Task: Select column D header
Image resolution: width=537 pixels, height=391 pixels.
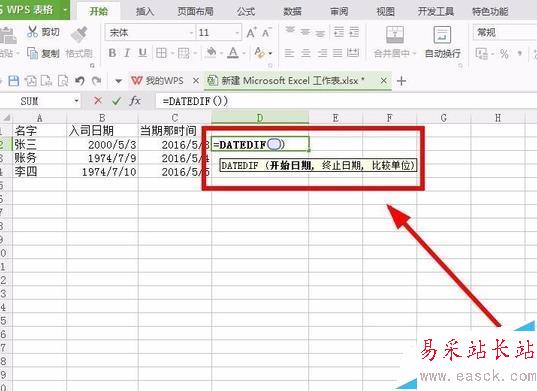Action: 260,118
